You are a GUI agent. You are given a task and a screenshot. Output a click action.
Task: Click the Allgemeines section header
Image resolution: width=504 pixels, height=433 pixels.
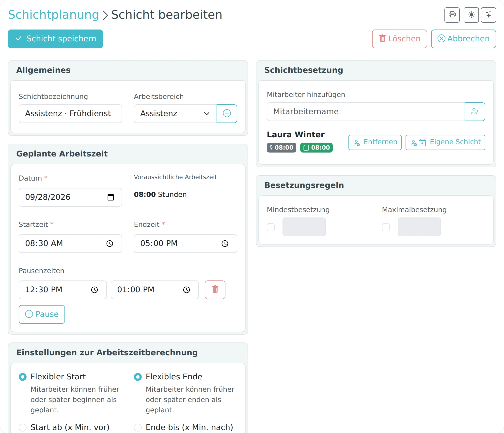(x=43, y=70)
